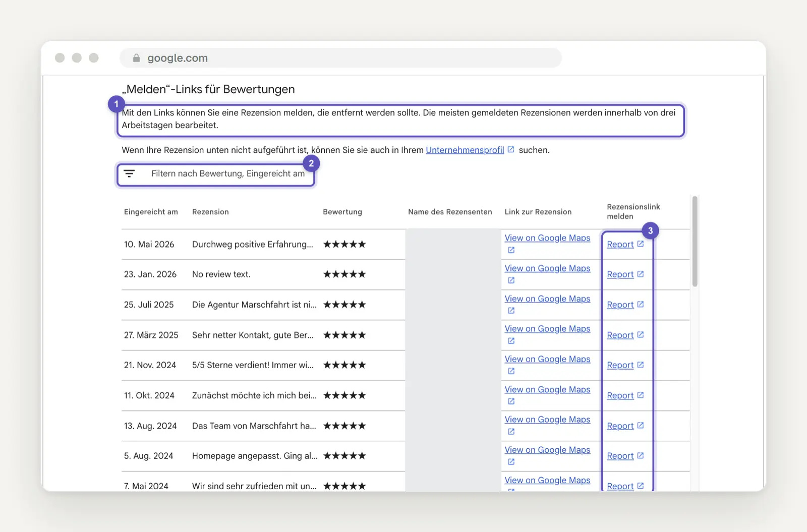Click the date cell '13. Aug. 2024'
The height and width of the screenshot is (532, 807).
point(150,426)
